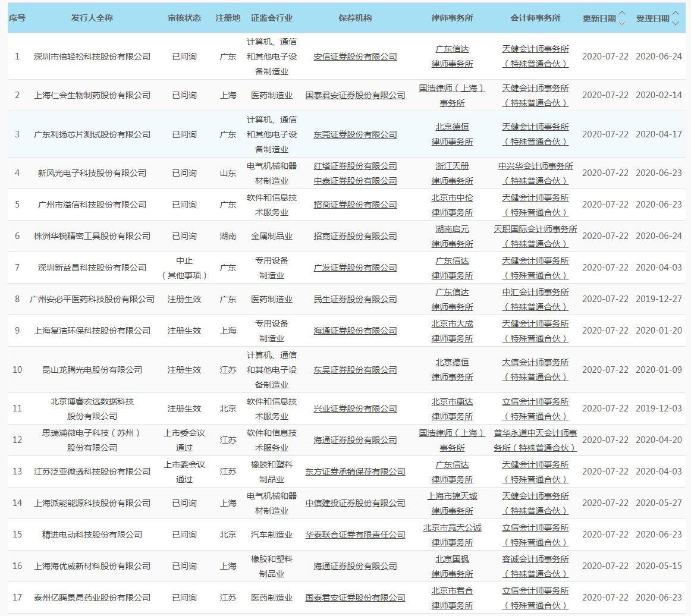
Task: Click 受理日期 2019-12-27 in row 8
Action: 659,299
